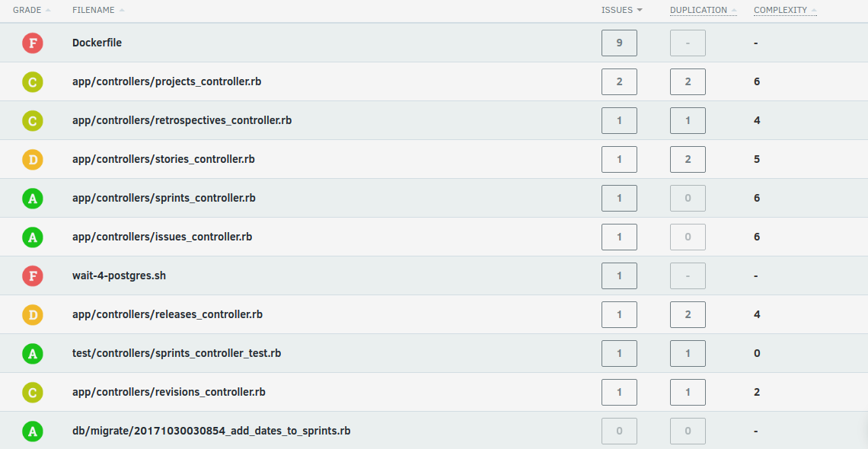Click the C grade badge for revisions_controller.rb

(32, 393)
